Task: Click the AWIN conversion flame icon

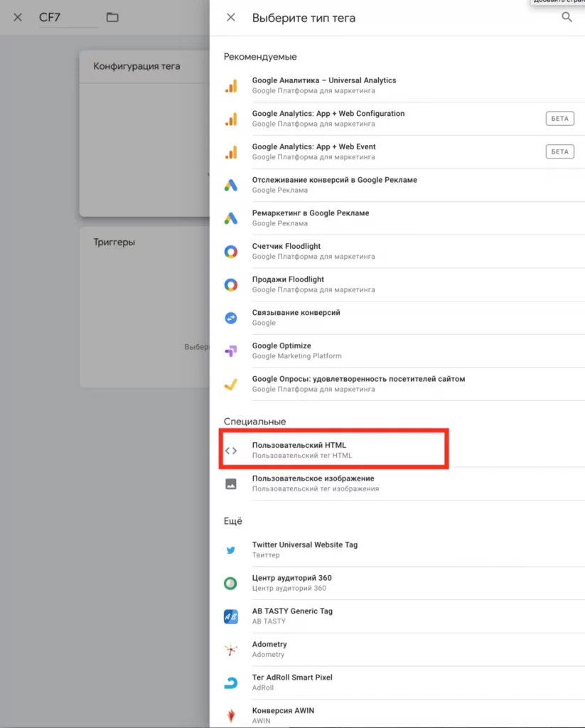Action: [231, 715]
